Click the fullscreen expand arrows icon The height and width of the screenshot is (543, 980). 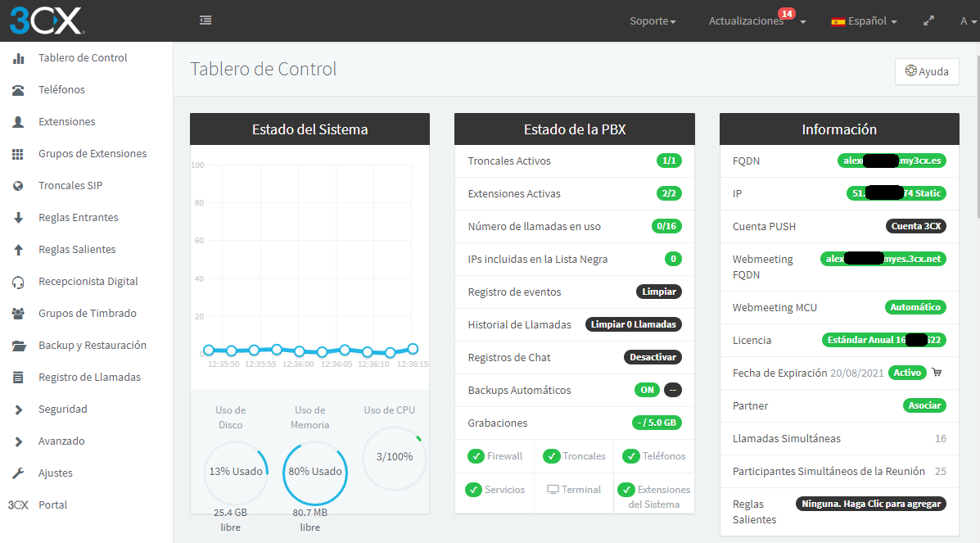point(928,21)
